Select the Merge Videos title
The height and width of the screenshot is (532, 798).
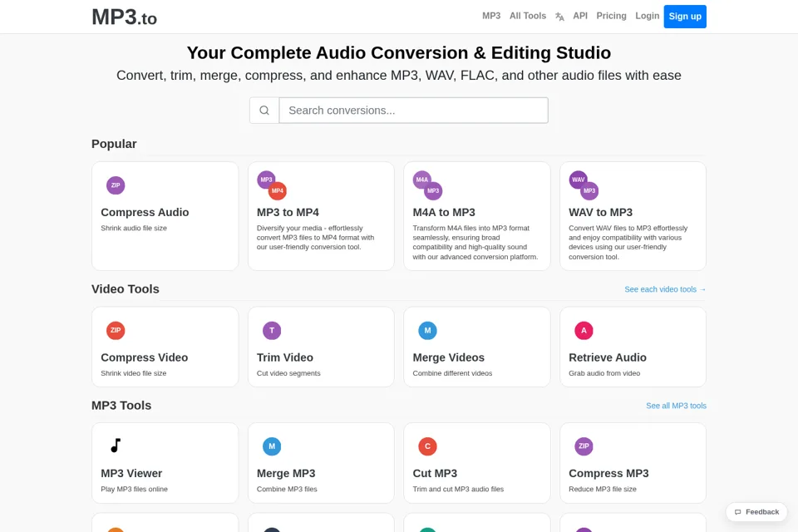pyautogui.click(x=448, y=357)
